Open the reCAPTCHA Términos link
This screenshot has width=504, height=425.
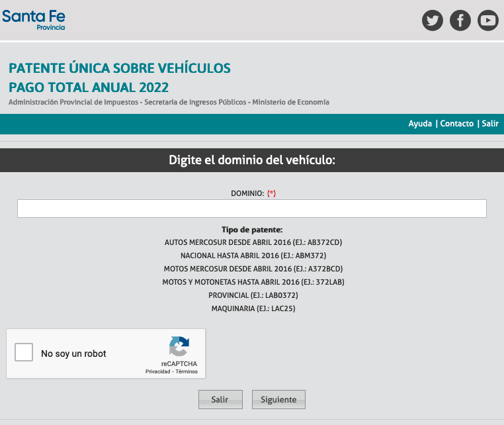[187, 372]
